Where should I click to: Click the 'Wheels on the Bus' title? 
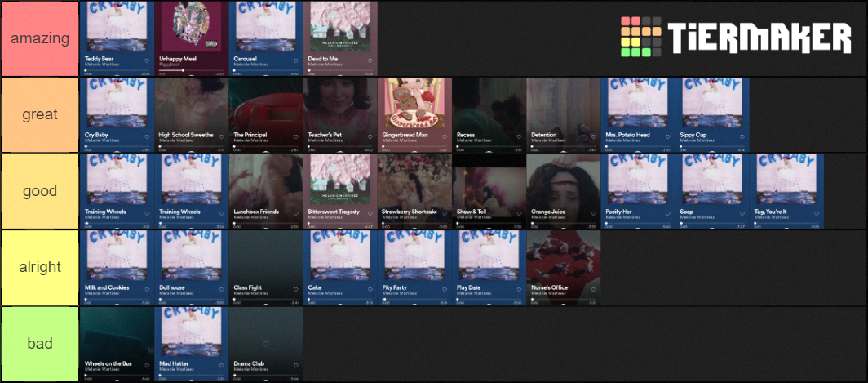[x=108, y=363]
